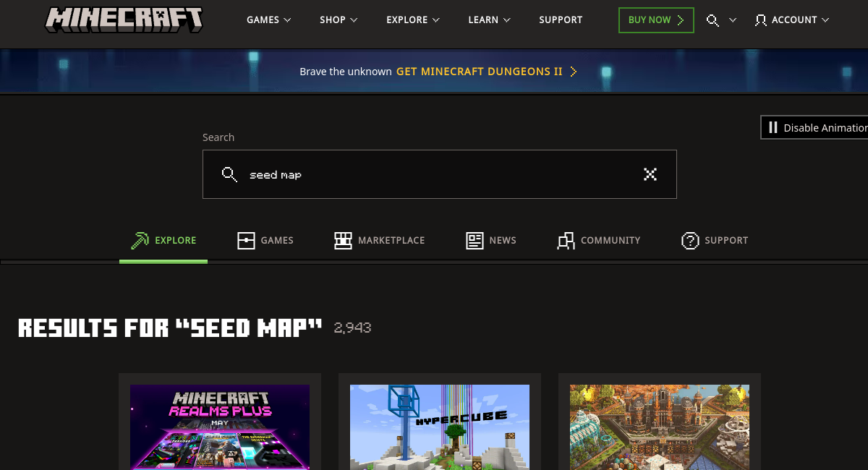
Task: Open the dropdown arrow next to top search
Action: 733,20
